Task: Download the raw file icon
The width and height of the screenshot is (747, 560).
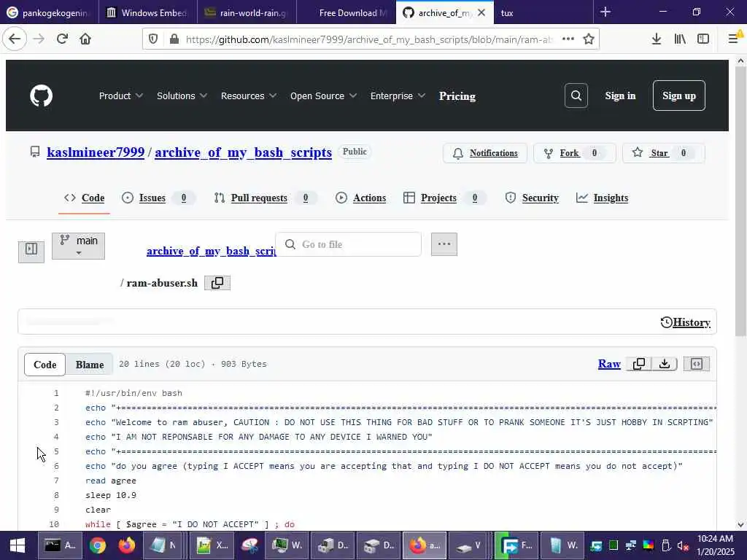Action: [665, 364]
